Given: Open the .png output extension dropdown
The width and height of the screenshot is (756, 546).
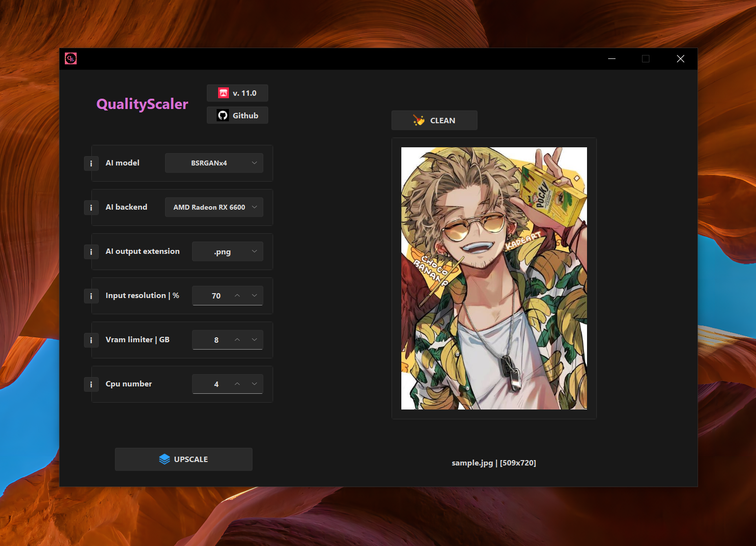Looking at the screenshot, I should (227, 251).
